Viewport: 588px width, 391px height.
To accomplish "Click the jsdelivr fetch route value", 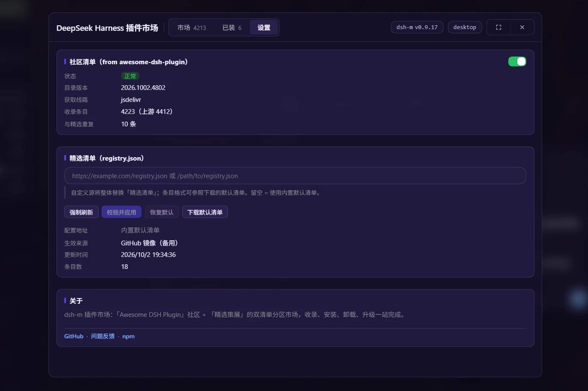I will point(131,99).
